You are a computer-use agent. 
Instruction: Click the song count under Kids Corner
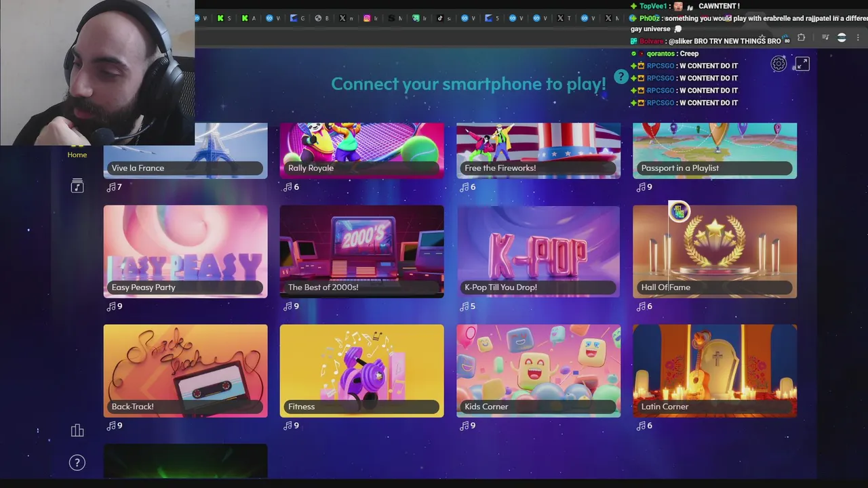tap(467, 426)
